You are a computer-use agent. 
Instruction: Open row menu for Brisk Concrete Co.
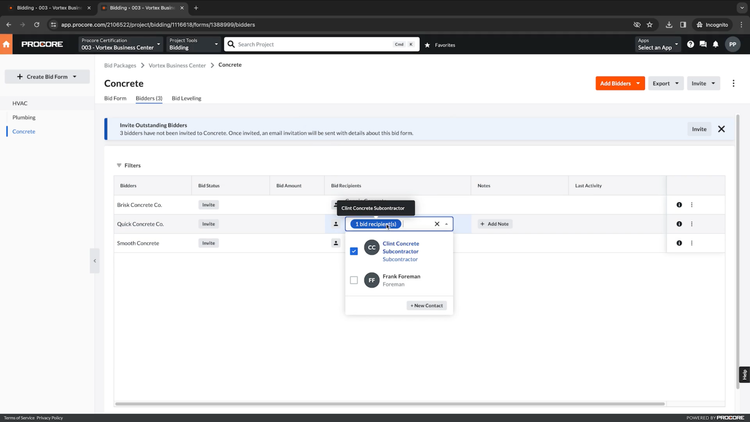692,205
